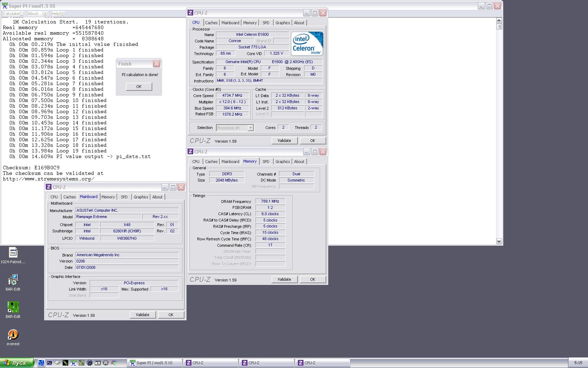Click the Super PI scrollbar up arrow
The height and width of the screenshot is (368, 588).
(499, 20)
